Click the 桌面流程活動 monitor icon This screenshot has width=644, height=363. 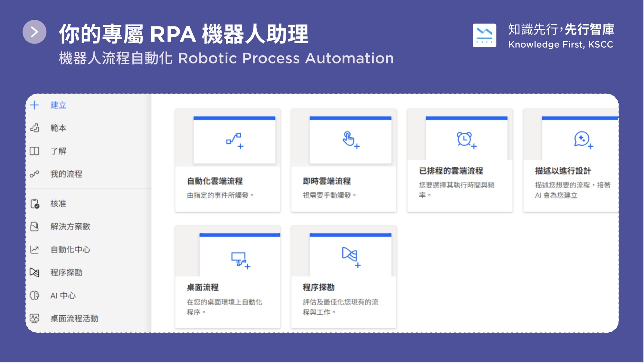point(34,319)
